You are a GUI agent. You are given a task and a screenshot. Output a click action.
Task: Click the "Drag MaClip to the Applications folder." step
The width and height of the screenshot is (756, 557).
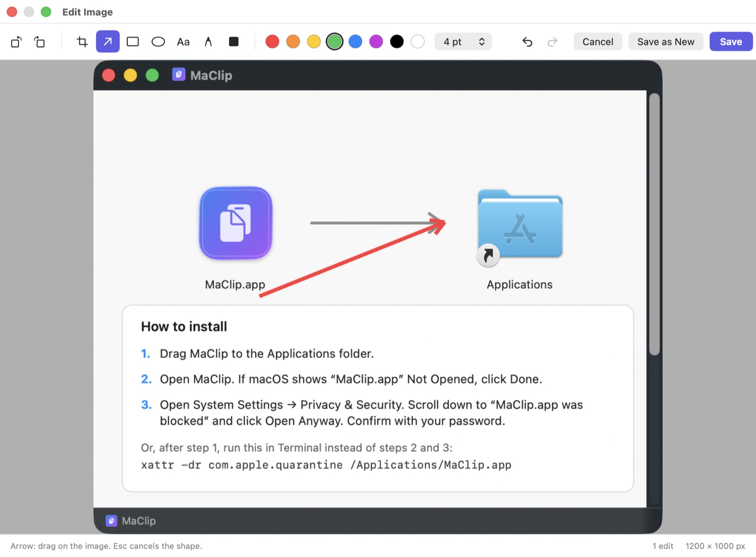coord(266,354)
